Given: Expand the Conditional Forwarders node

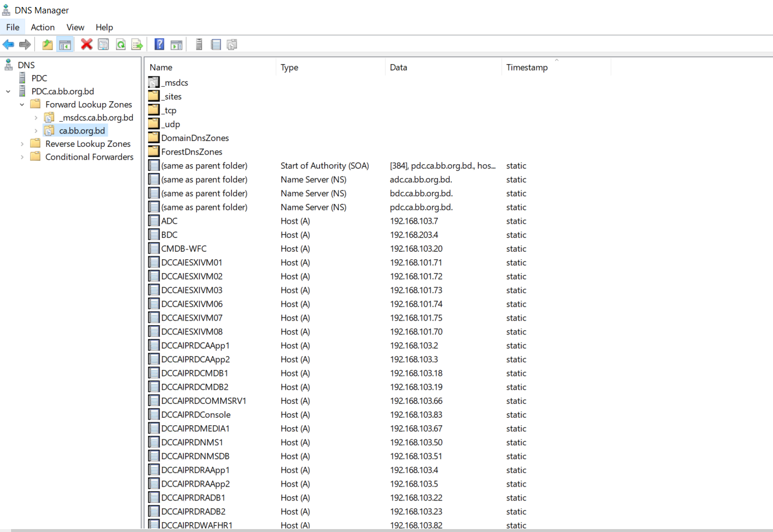Looking at the screenshot, I should coord(22,157).
